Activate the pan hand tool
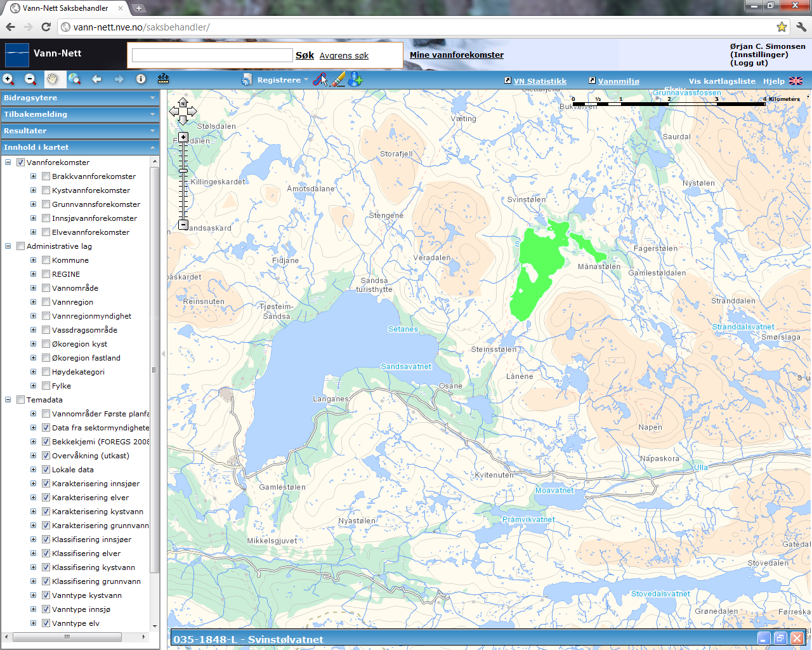The height and width of the screenshot is (650, 812). [x=52, y=79]
